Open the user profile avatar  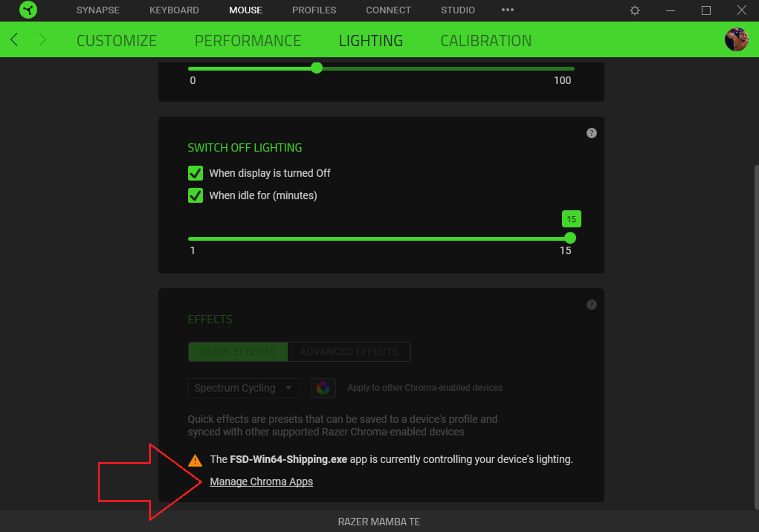tap(736, 39)
